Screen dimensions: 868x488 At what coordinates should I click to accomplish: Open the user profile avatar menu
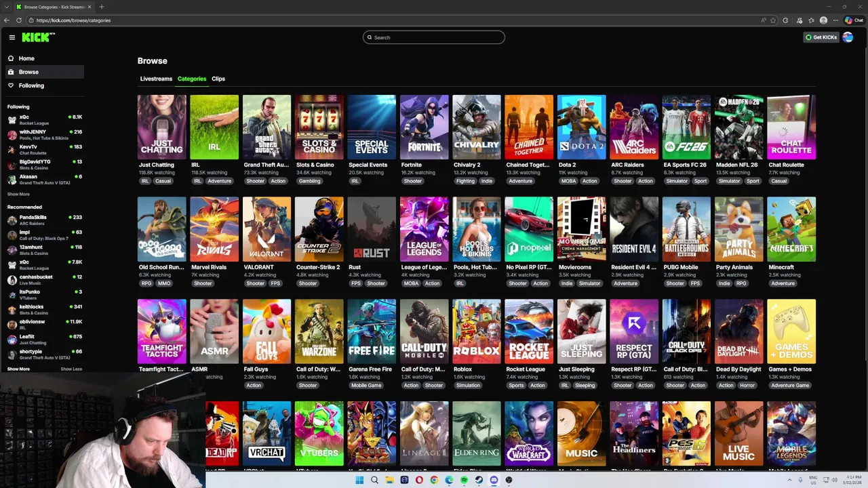pos(848,37)
